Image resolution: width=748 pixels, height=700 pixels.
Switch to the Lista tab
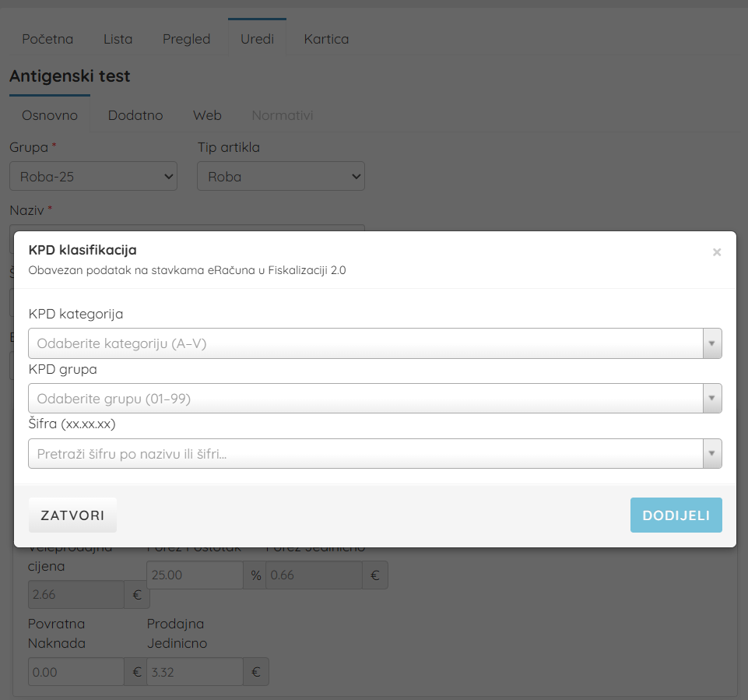(x=118, y=39)
